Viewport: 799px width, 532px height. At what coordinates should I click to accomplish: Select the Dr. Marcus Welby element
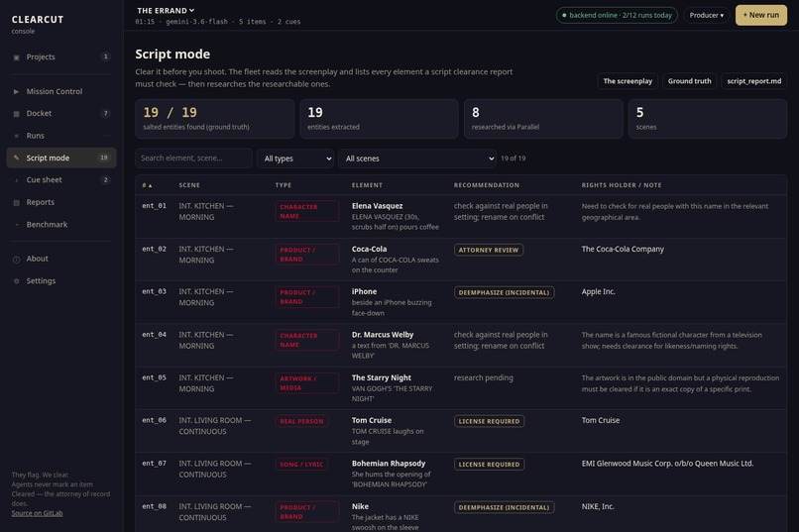click(383, 335)
